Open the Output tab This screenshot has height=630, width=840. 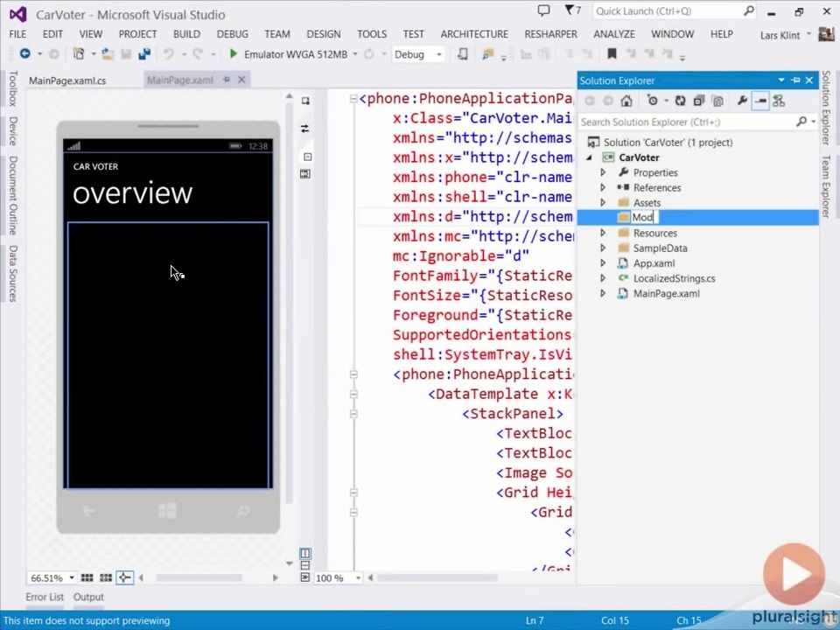pyautogui.click(x=88, y=597)
